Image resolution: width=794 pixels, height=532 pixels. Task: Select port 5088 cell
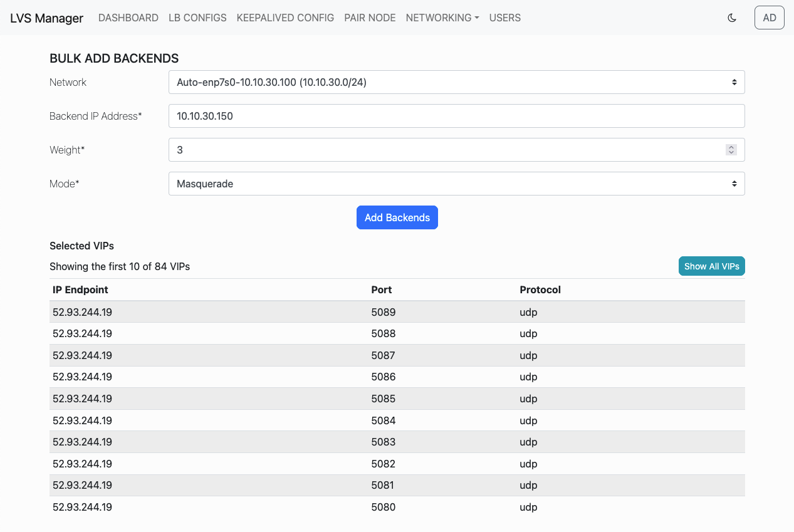(384, 333)
